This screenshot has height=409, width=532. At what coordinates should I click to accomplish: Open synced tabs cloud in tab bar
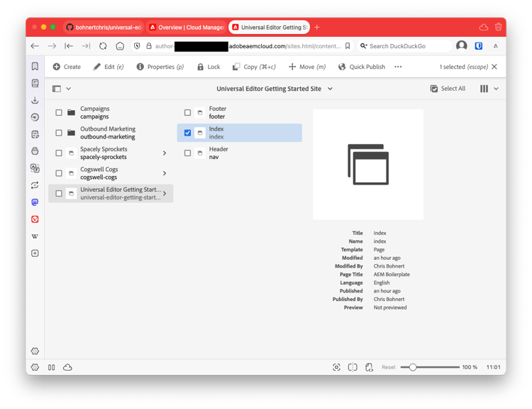(484, 27)
